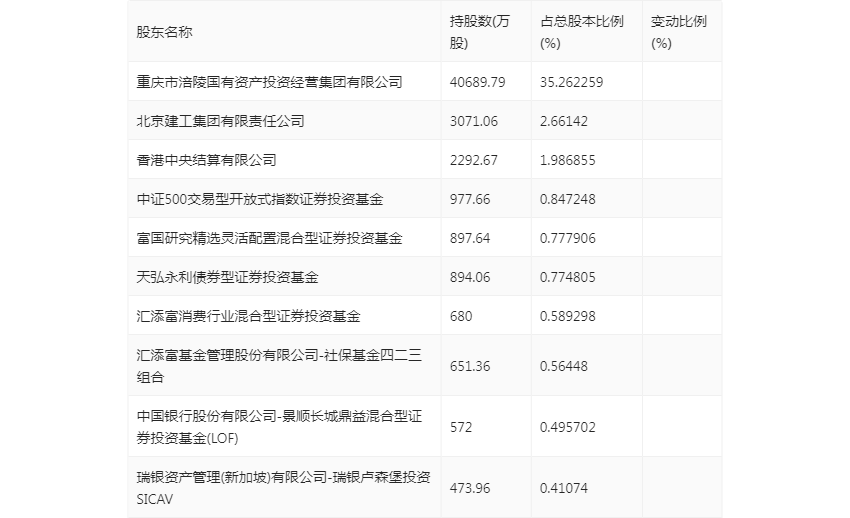Select the 572 shares value
850x518 pixels.
point(461,427)
